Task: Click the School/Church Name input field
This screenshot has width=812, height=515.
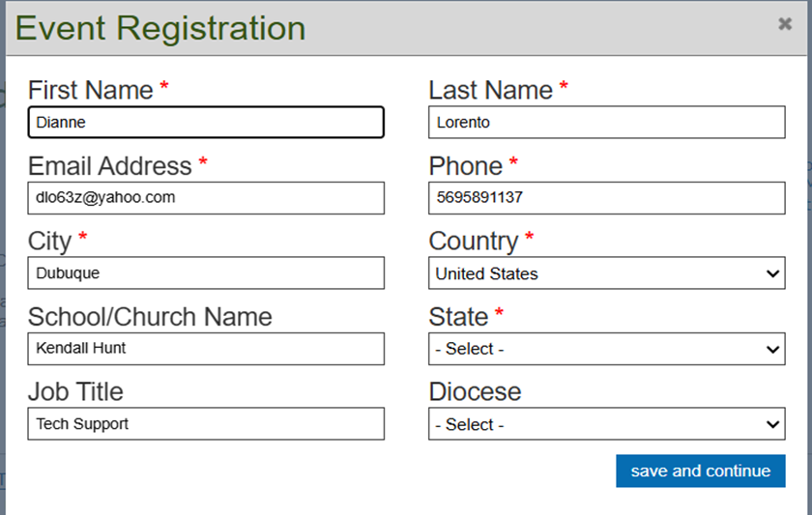Action: (x=206, y=349)
